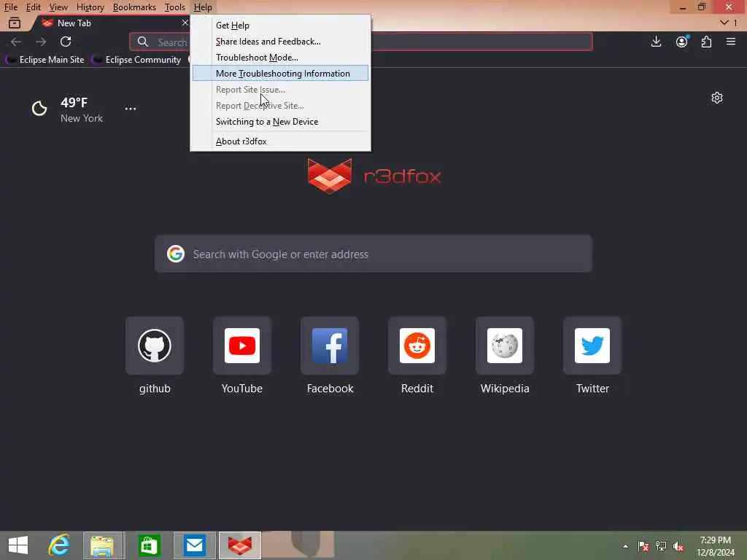The image size is (747, 560).
Task: Open new tab personalize gear icon
Action: [717, 98]
